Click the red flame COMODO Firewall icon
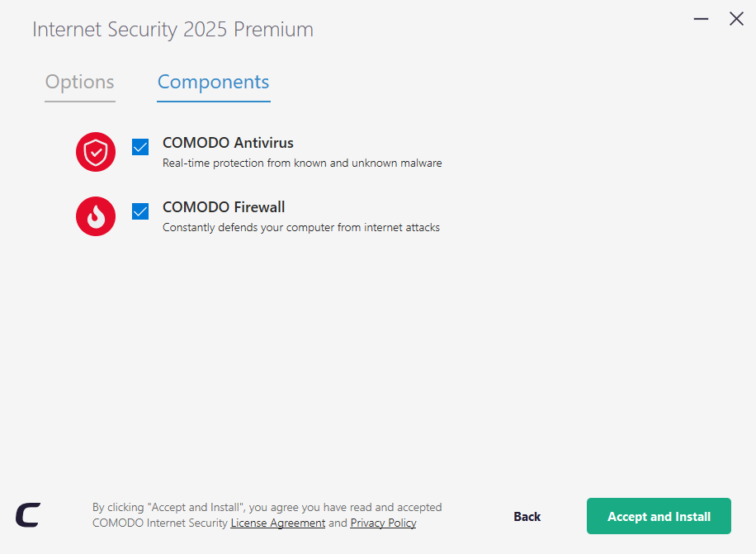The image size is (756, 554). (96, 216)
